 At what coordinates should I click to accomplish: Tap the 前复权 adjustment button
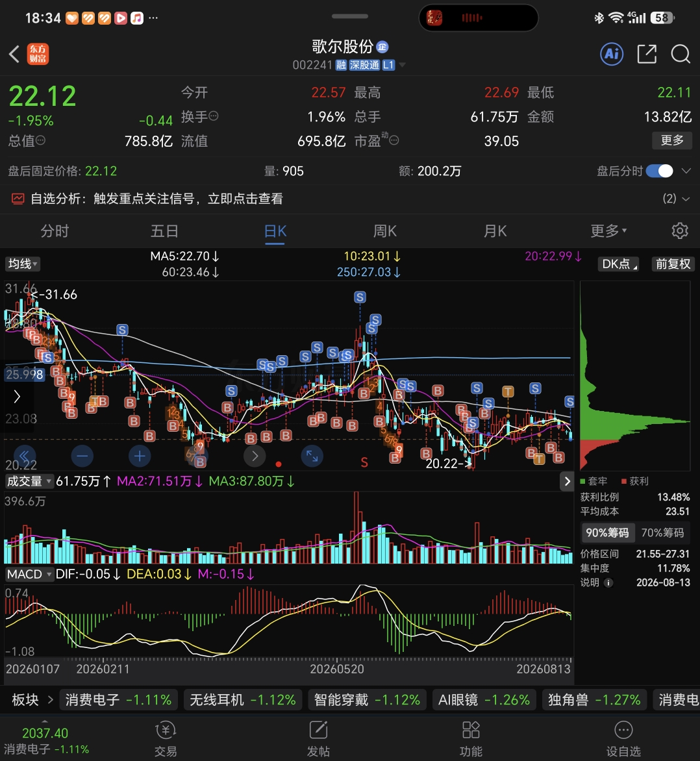673,264
